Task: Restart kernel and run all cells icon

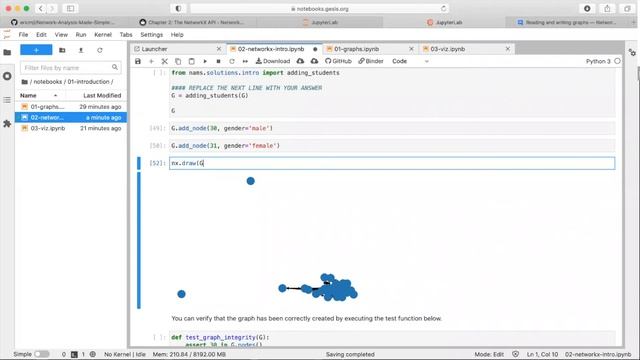Action: 245,61
